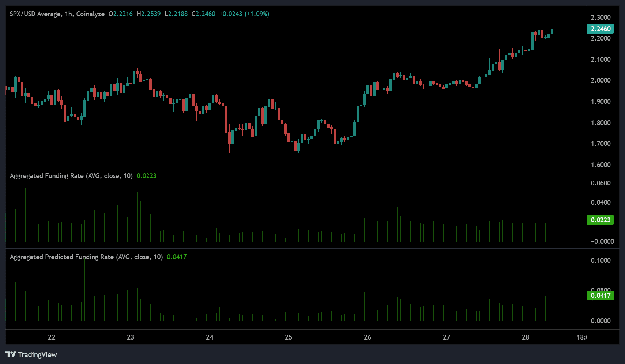The height and width of the screenshot is (364, 625).
Task: Click the 0.1000 predicted funding scale label
Action: (600, 261)
